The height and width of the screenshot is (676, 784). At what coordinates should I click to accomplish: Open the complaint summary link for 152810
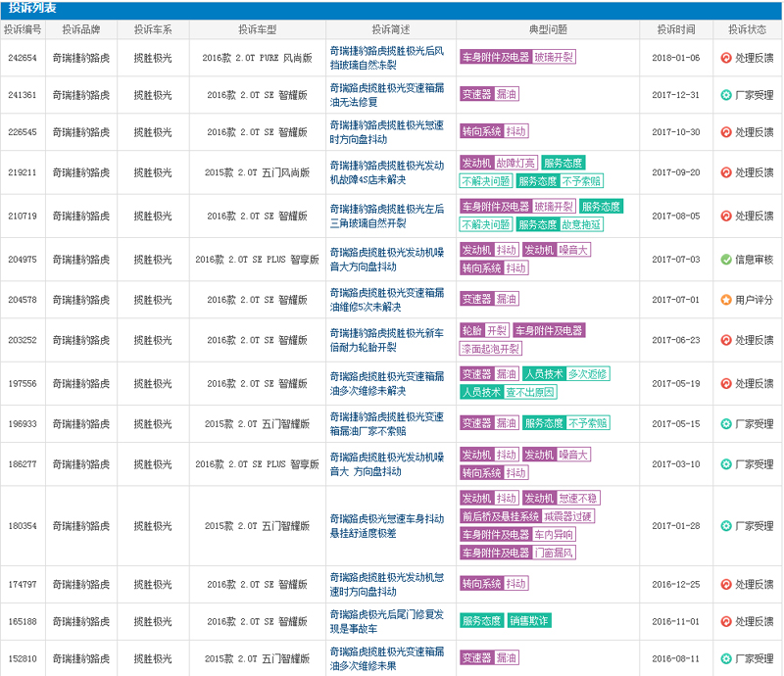386,659
